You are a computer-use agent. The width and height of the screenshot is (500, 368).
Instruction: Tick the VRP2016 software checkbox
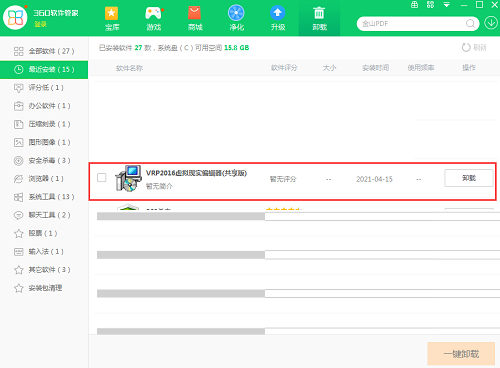(102, 177)
